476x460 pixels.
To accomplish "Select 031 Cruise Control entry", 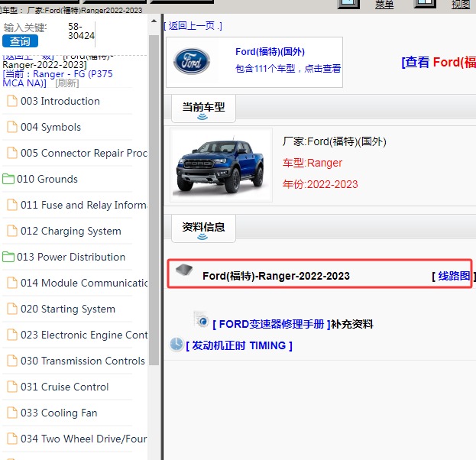I will point(65,387).
